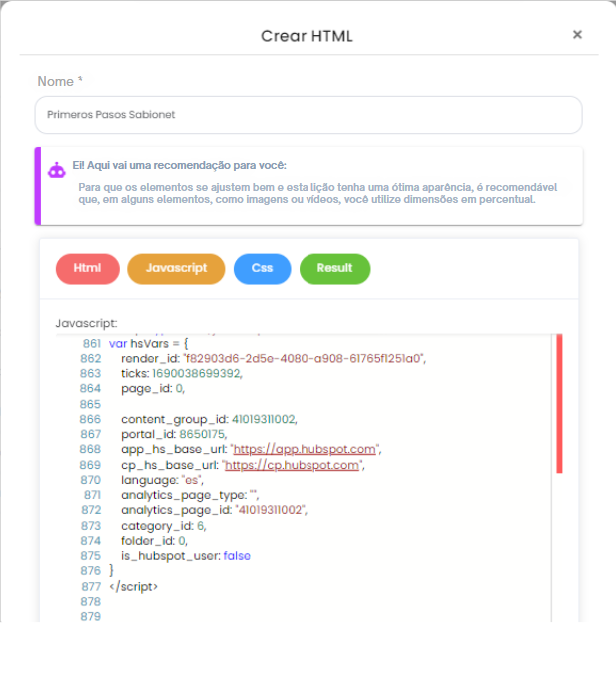The width and height of the screenshot is (616, 678).
Task: Click the purple robot recommendation icon
Action: (57, 170)
